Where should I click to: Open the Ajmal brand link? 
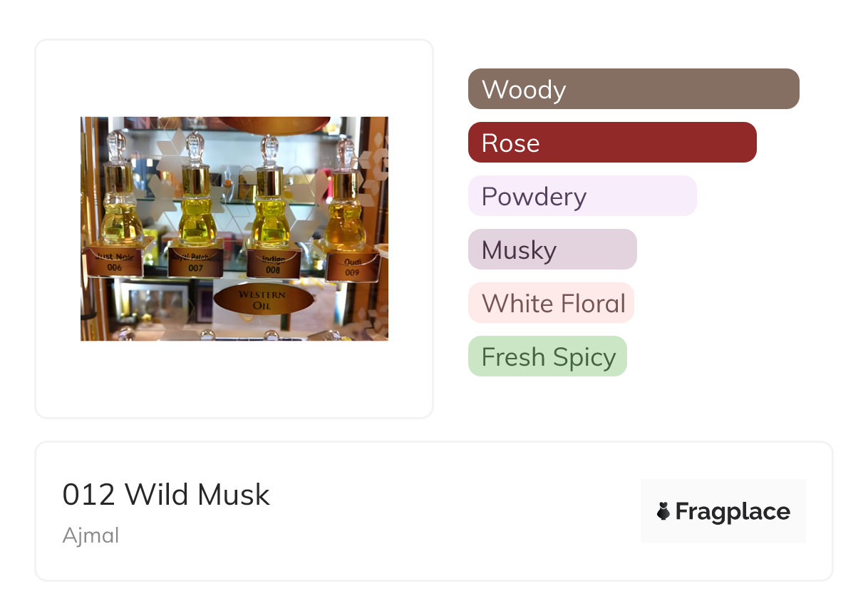[x=91, y=535]
